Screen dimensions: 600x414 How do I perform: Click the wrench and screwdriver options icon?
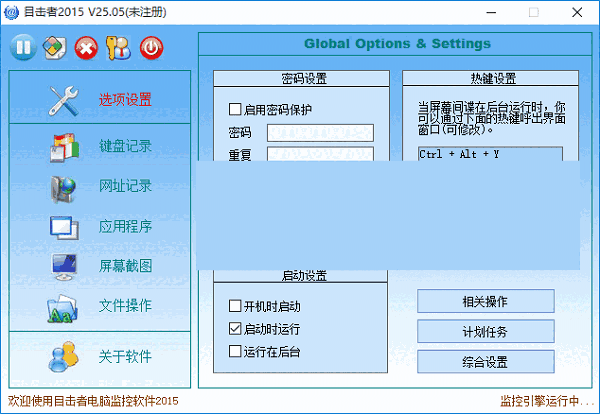pyautogui.click(x=64, y=101)
